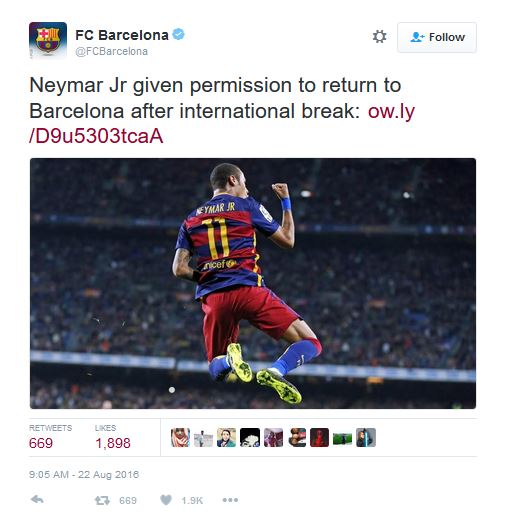Open the black-and-white liker avatar
The image size is (507, 526).
click(250, 437)
